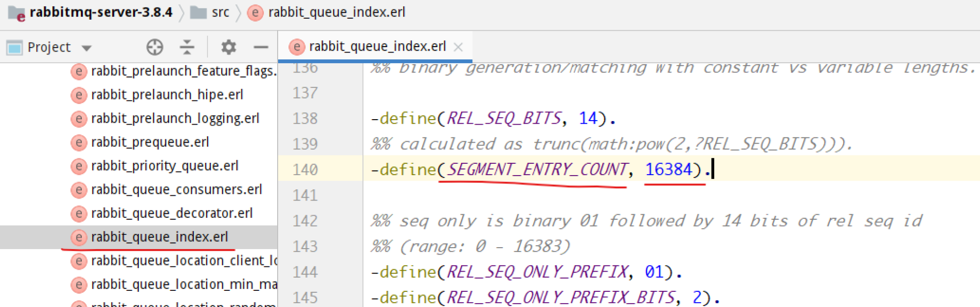This screenshot has width=980, height=307.
Task: Click src breadcrumb path segment
Action: (x=220, y=13)
